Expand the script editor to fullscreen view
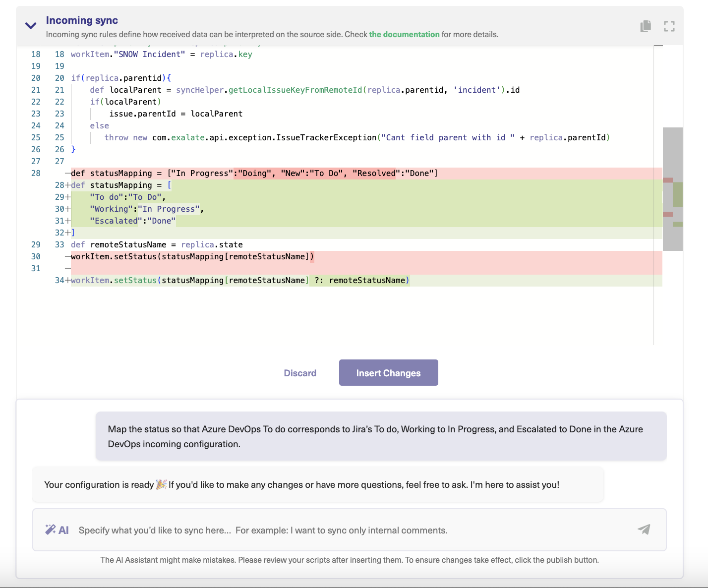708x588 pixels. tap(669, 26)
